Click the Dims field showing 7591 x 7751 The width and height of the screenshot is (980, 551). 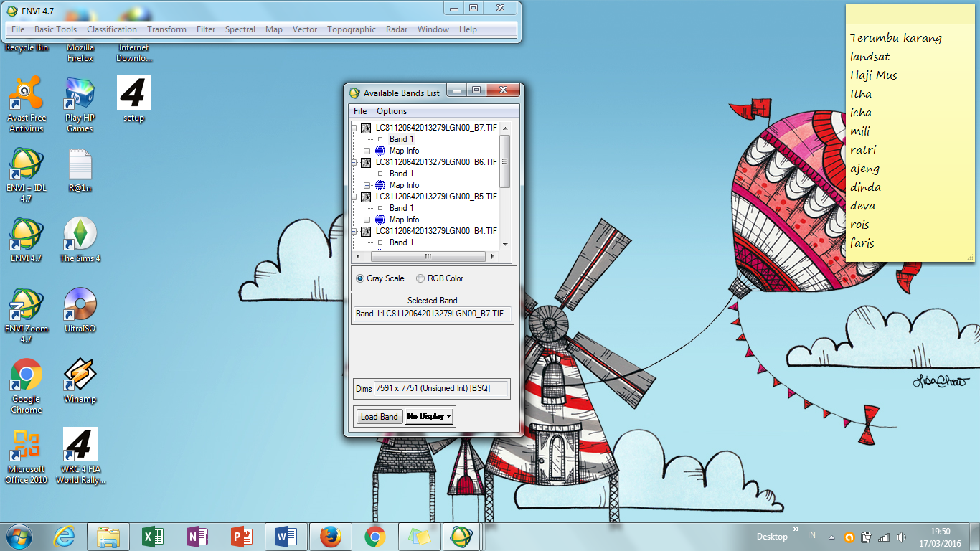(x=441, y=389)
